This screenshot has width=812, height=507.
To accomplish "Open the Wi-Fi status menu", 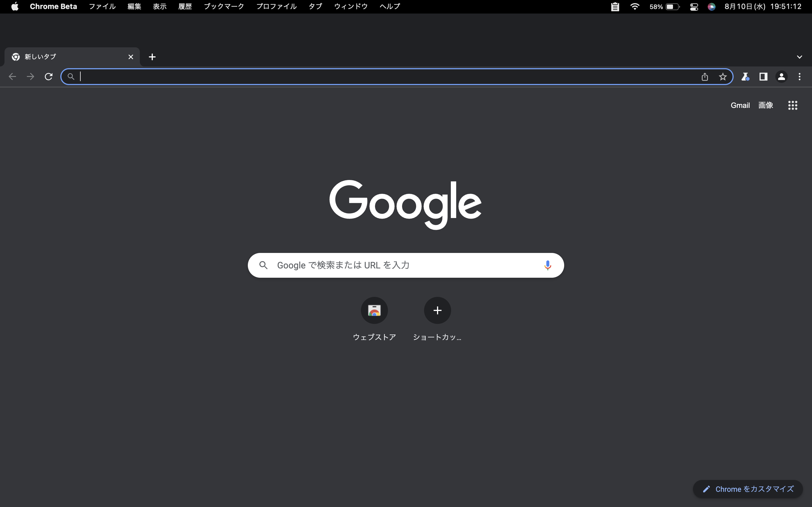I will point(634,7).
